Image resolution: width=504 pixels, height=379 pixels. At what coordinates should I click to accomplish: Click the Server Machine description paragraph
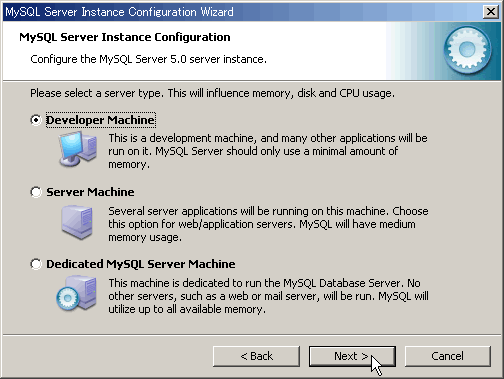coord(268,224)
